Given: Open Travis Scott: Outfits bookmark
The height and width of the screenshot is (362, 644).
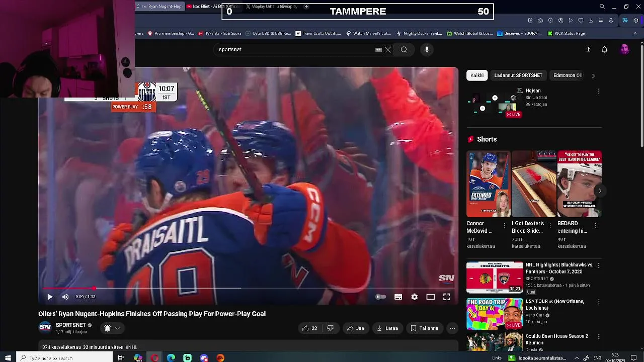Looking at the screenshot, I should (x=318, y=34).
